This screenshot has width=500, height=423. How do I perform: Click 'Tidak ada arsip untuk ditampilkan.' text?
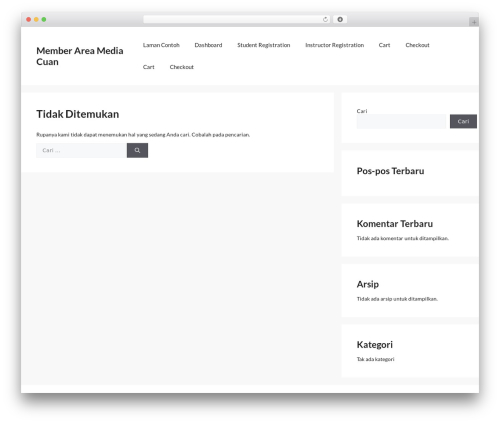397,299
